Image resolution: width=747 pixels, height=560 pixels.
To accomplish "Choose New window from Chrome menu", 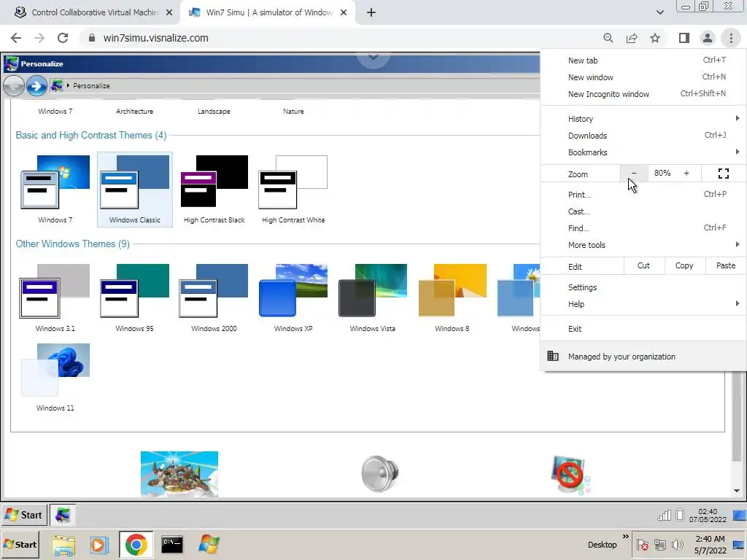I will [643, 77].
